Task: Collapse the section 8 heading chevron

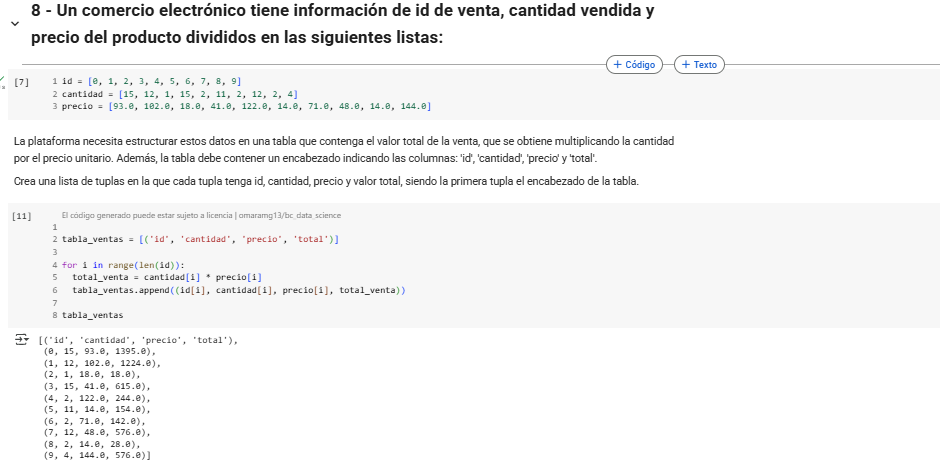Action: (16, 24)
